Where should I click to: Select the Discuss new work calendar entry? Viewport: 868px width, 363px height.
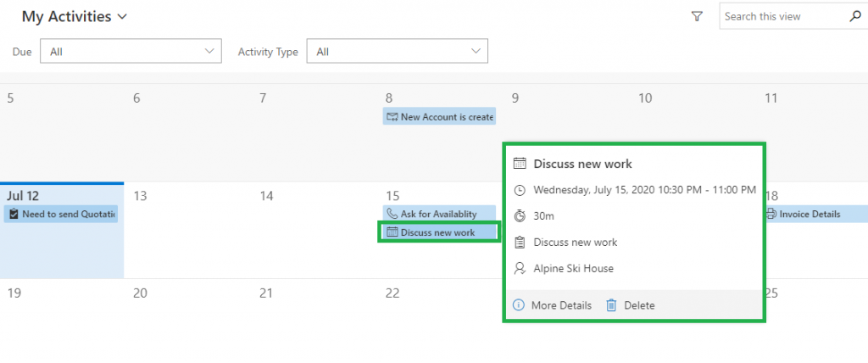pyautogui.click(x=438, y=232)
